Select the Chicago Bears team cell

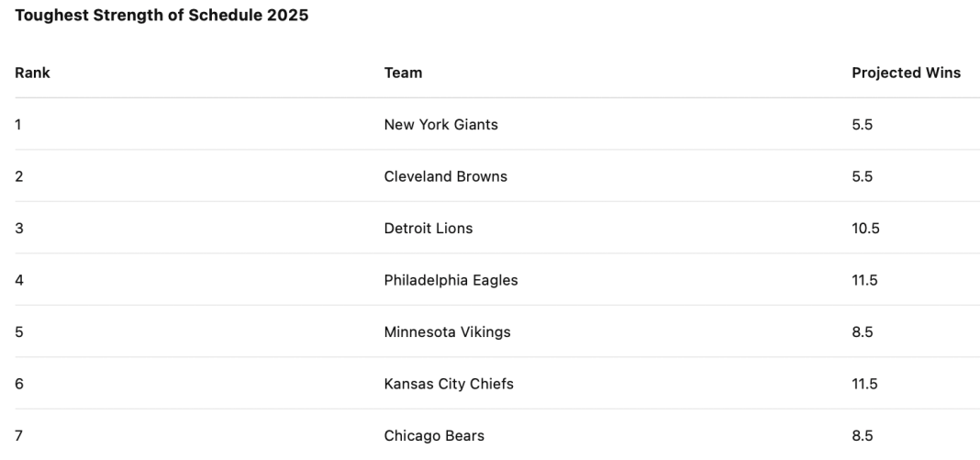tap(434, 435)
